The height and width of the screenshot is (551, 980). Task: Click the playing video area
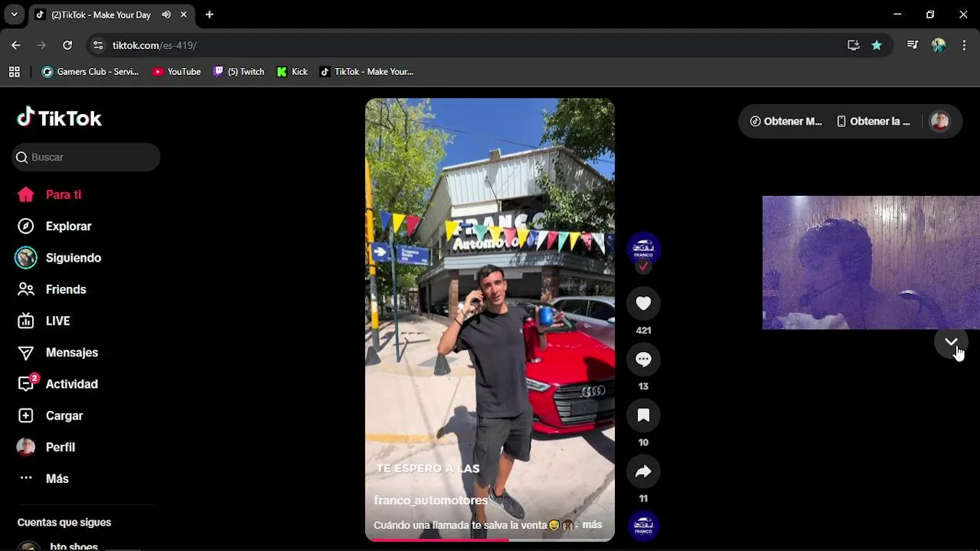coord(490,320)
